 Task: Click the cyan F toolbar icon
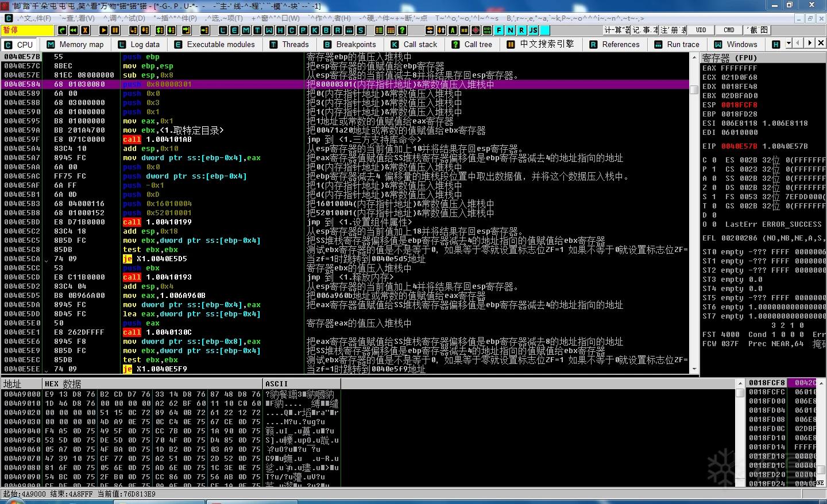click(499, 30)
